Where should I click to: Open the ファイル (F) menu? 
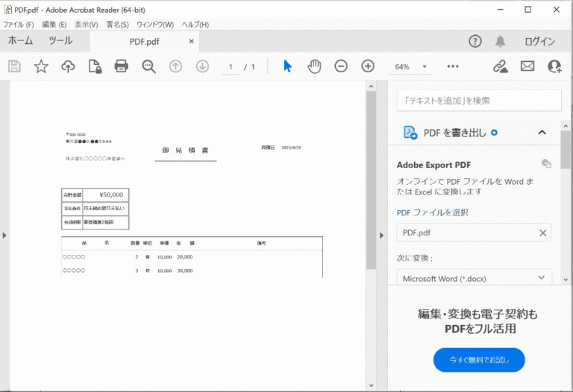coord(18,25)
